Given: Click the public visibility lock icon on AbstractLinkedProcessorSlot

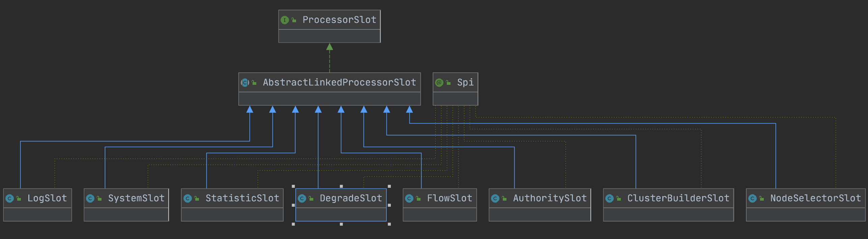Looking at the screenshot, I should point(254,82).
